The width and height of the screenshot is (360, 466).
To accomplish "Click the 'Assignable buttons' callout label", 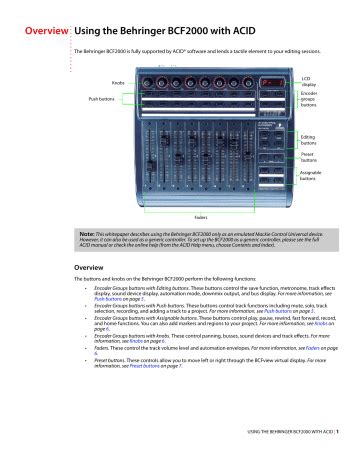I will tap(310, 176).
